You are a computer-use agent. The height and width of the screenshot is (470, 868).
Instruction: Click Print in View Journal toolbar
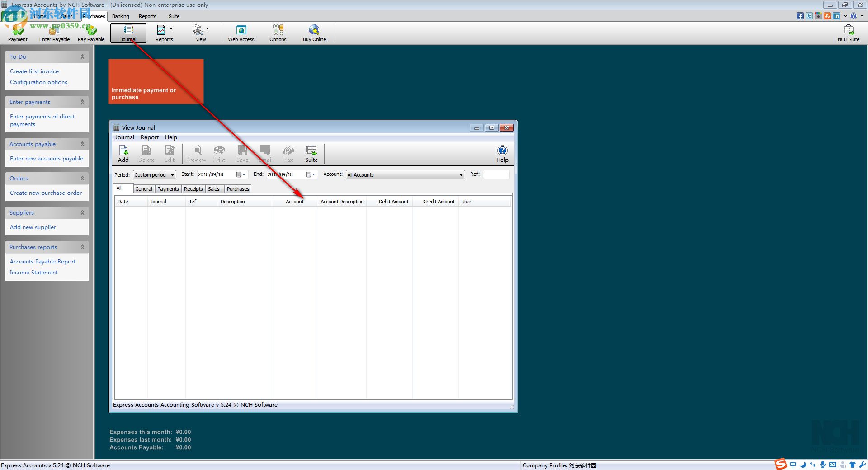tap(219, 154)
